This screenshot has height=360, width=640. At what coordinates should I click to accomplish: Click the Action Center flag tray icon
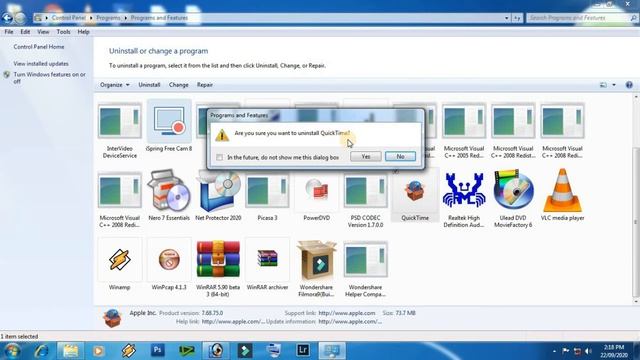coord(566,351)
